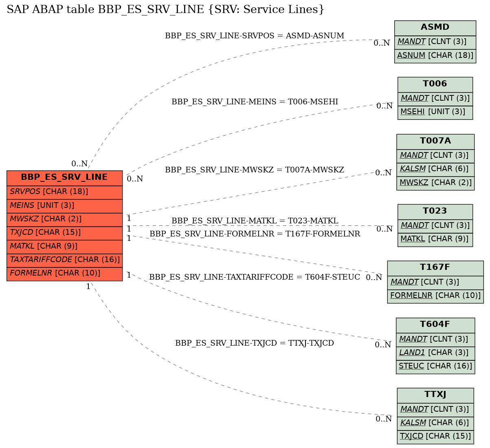The width and height of the screenshot is (490, 448).
Task: Click FORMELNR [CHAR (10)] field in T167F
Action: [x=435, y=296]
